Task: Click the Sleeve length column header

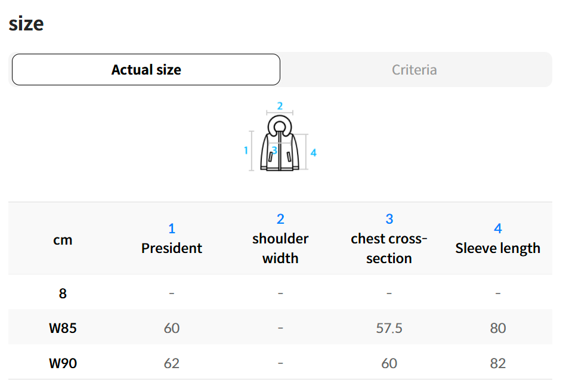Action: (498, 248)
